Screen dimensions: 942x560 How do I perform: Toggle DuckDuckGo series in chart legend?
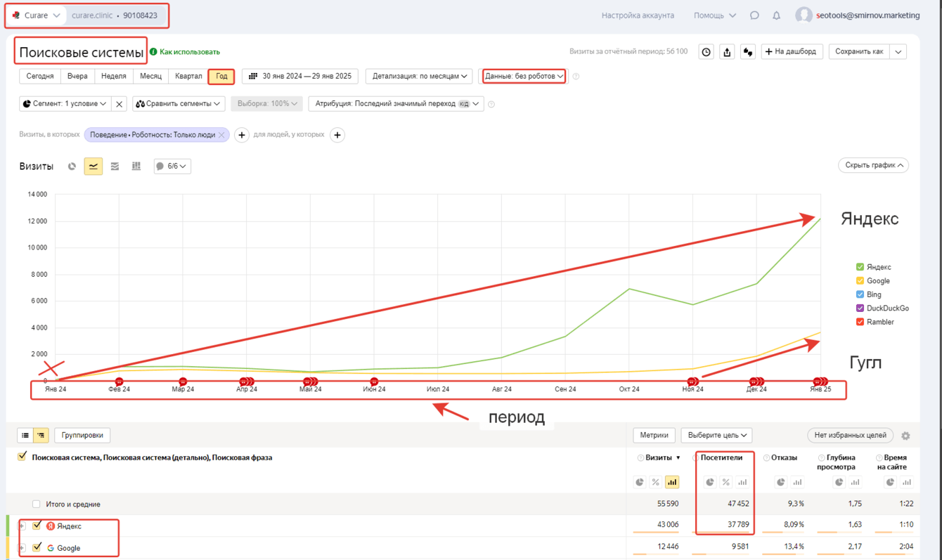pos(860,308)
